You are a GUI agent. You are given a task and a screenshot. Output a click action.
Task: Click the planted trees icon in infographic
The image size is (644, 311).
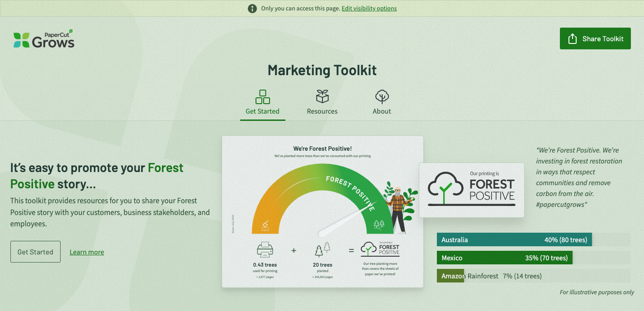tap(322, 249)
